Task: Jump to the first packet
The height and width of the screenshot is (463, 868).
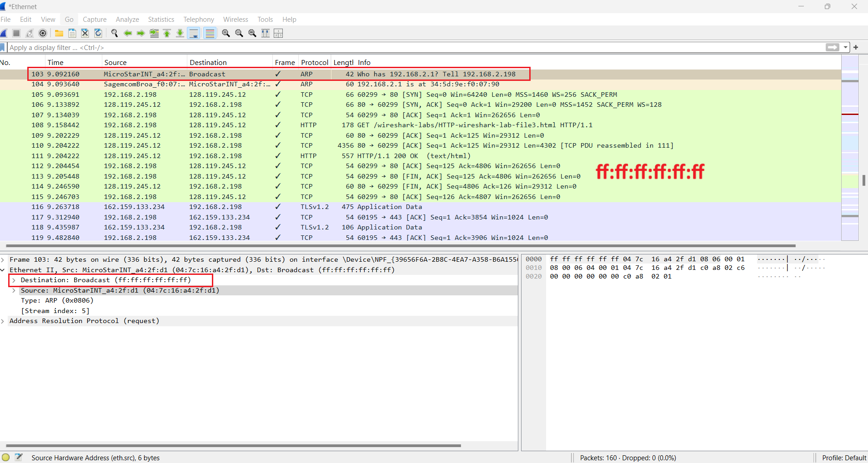Action: click(x=167, y=33)
